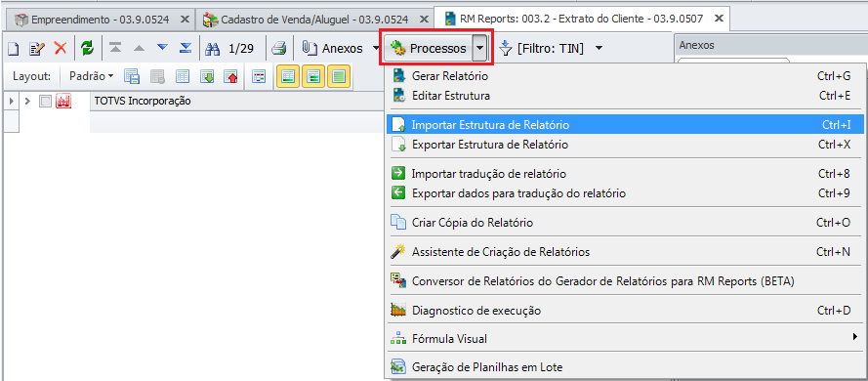
Task: Close the RM Reports Extrato do Cliente tab
Action: point(719,19)
